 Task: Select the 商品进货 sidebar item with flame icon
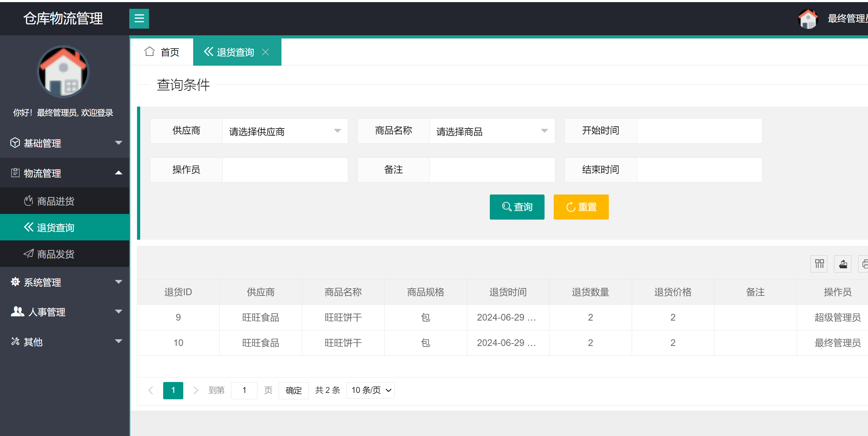(x=55, y=201)
